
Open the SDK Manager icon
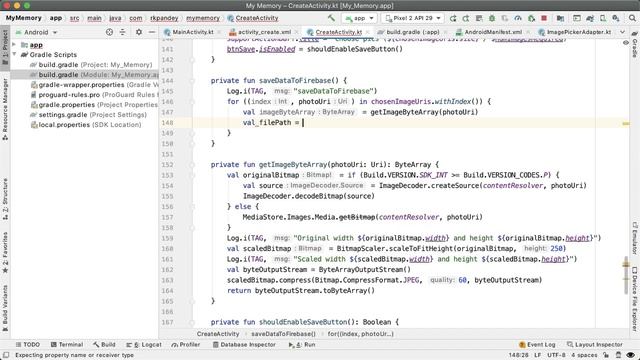616,18
